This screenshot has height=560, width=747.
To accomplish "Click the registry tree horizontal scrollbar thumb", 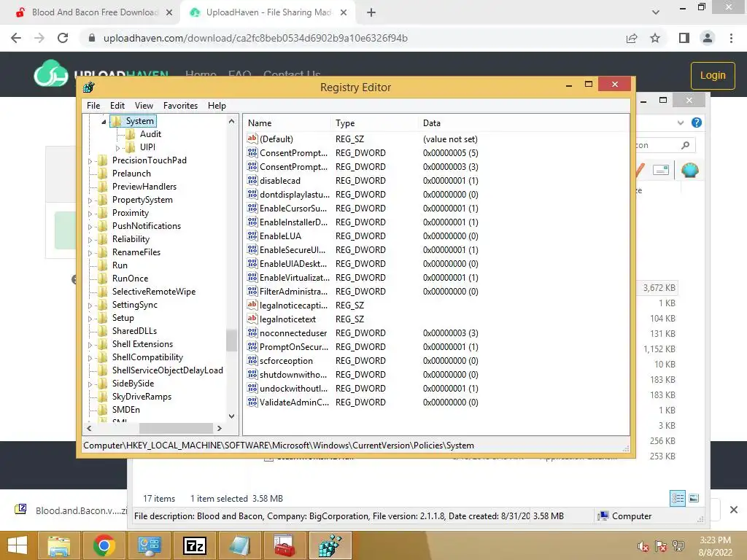I will coord(176,428).
